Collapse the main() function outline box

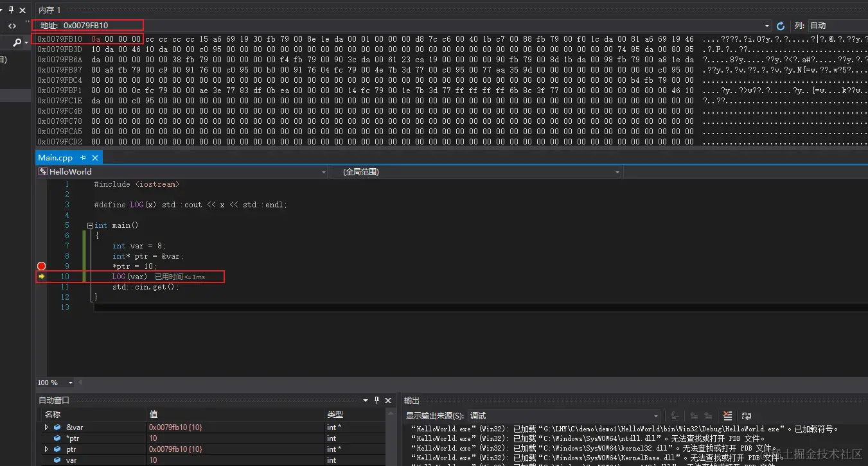tap(90, 225)
